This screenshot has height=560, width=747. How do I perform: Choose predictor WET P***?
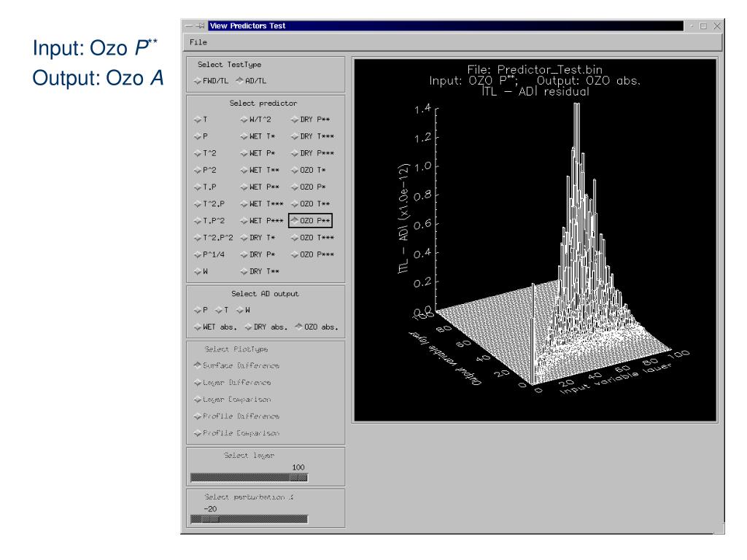click(262, 221)
